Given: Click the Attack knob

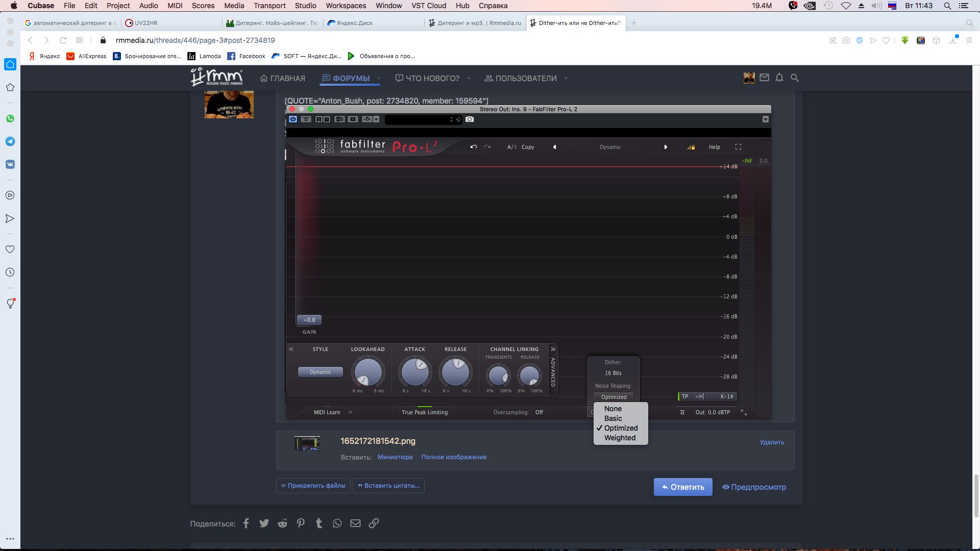Looking at the screenshot, I should pyautogui.click(x=415, y=372).
